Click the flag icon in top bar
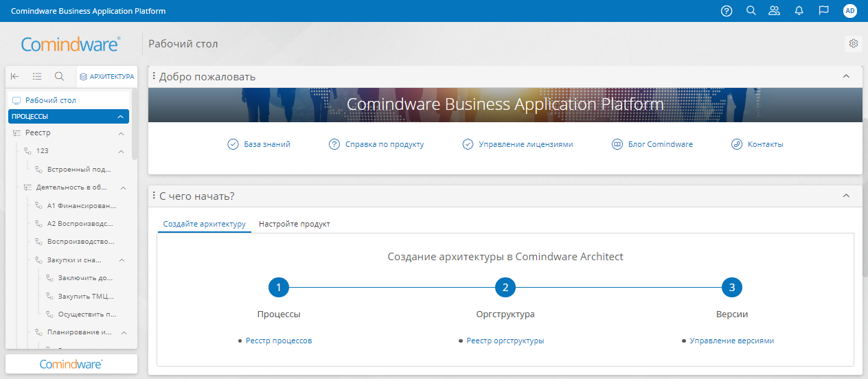This screenshot has height=379, width=868. [x=823, y=11]
